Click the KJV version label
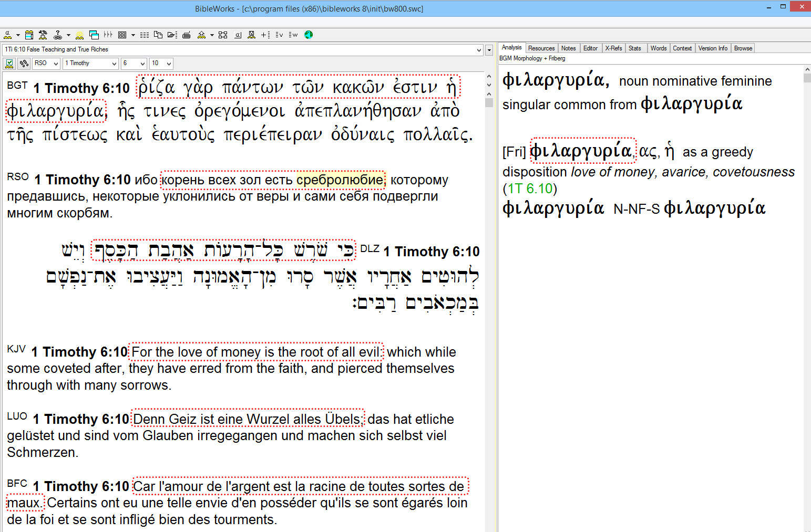This screenshot has height=532, width=811. 16,349
